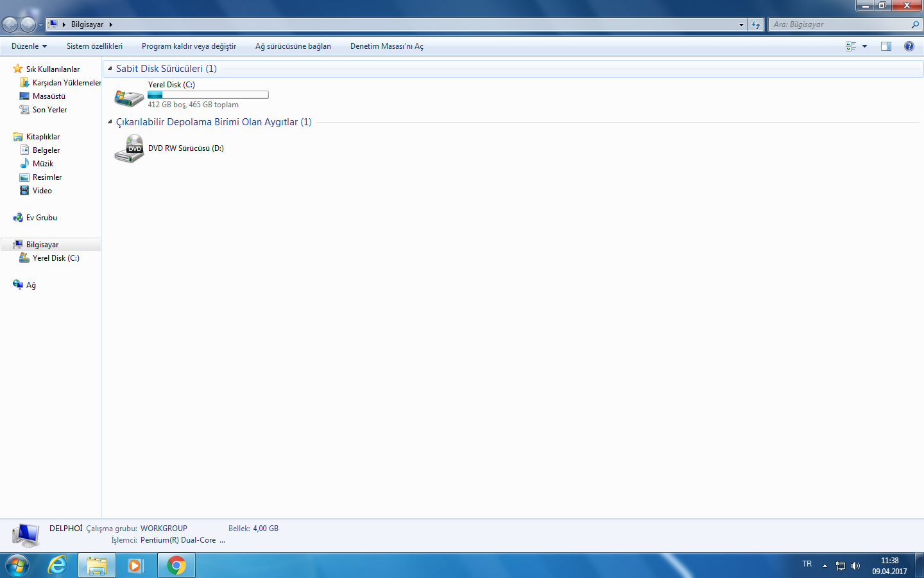
Task: Open the address bar history dropdown arrow
Action: [741, 25]
